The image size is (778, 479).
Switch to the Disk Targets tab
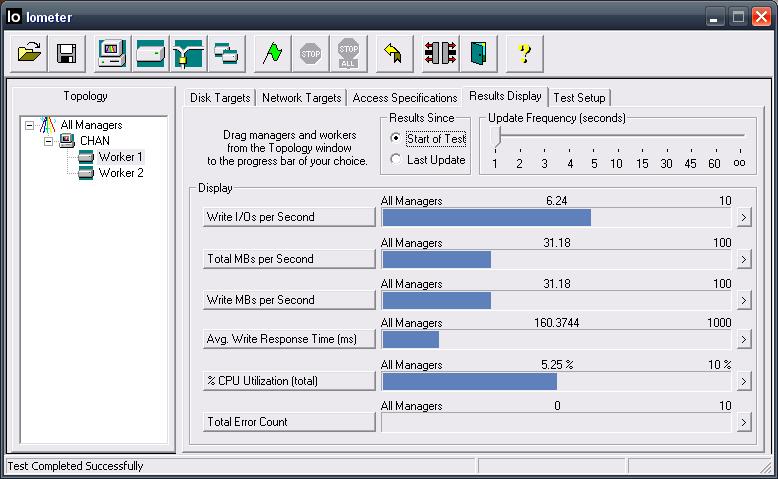[220, 98]
